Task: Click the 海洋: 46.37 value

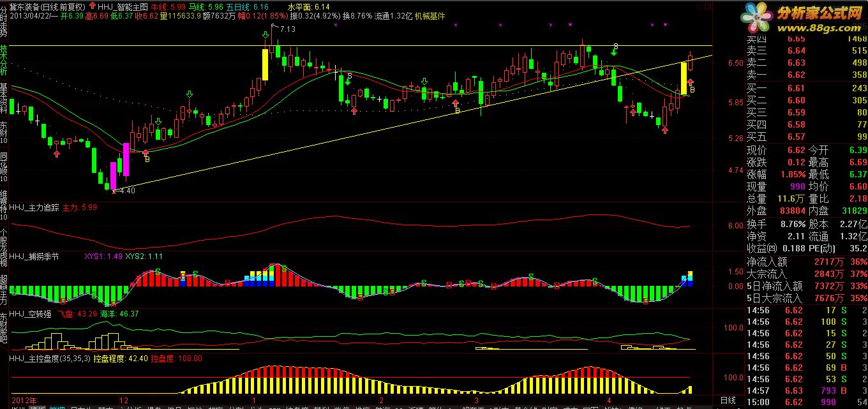Action: click(119, 313)
